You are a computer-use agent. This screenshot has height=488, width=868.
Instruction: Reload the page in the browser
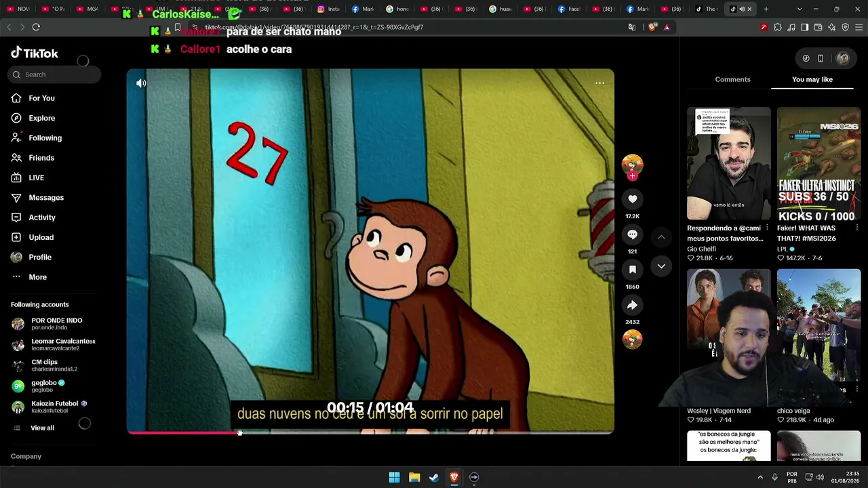(36, 27)
